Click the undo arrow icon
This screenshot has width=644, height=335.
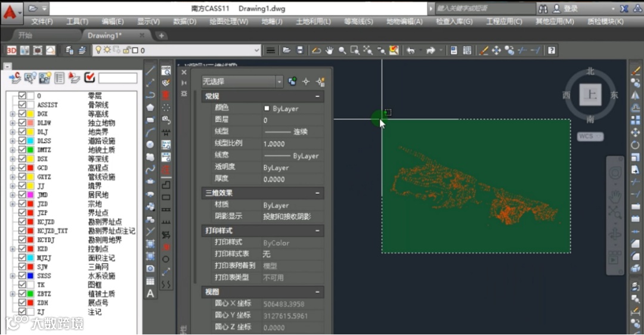pyautogui.click(x=411, y=50)
